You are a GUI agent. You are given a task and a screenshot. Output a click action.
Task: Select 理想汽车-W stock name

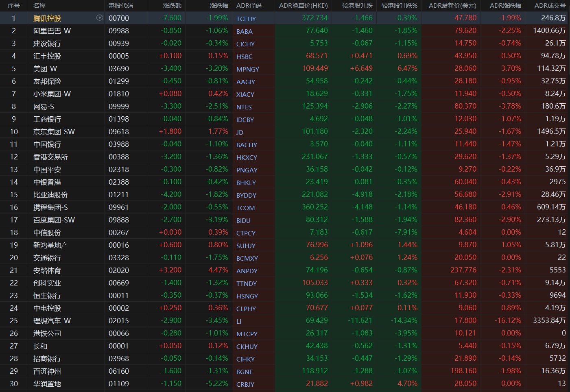52,321
